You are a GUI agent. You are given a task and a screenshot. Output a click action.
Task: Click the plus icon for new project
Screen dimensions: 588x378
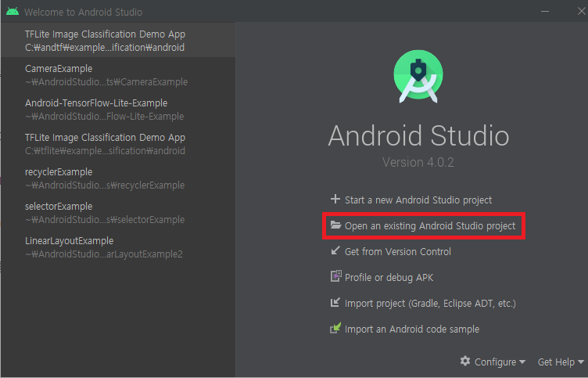(x=335, y=199)
